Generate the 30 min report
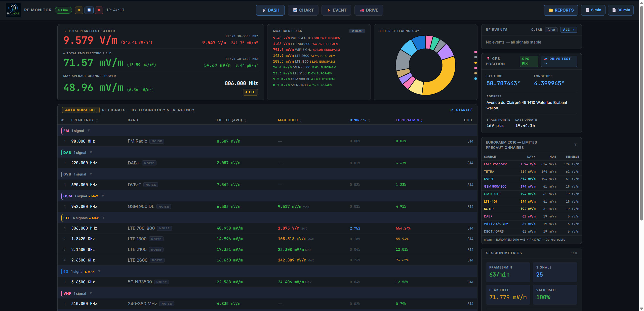This screenshot has width=644, height=311. tap(621, 10)
